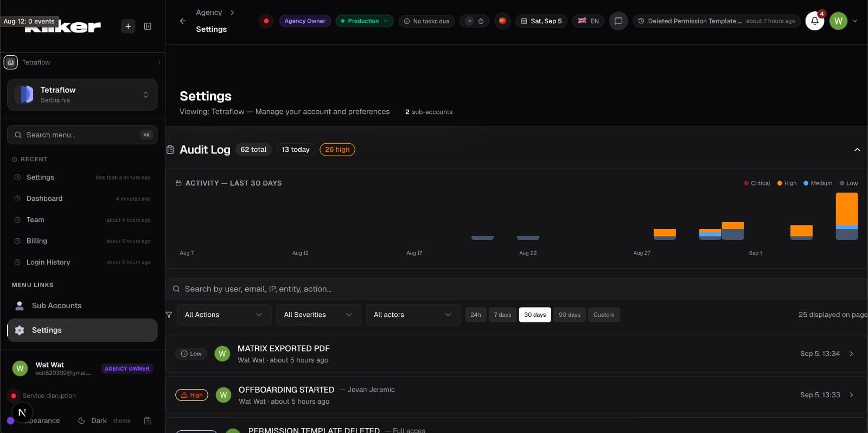Open the All Actions dropdown
The width and height of the screenshot is (868, 433).
coord(224,315)
